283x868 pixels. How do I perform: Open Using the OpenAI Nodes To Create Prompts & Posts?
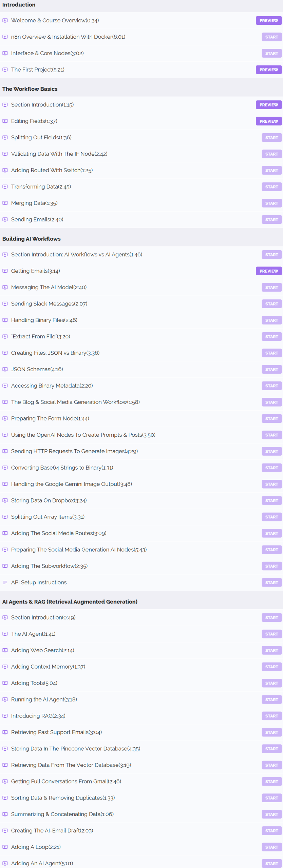click(x=83, y=435)
